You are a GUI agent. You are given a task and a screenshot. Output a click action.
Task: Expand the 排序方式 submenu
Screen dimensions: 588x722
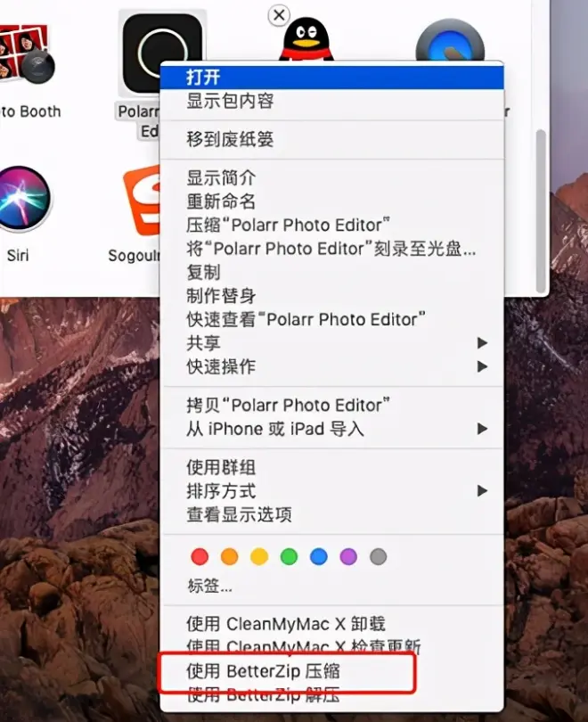[x=331, y=491]
